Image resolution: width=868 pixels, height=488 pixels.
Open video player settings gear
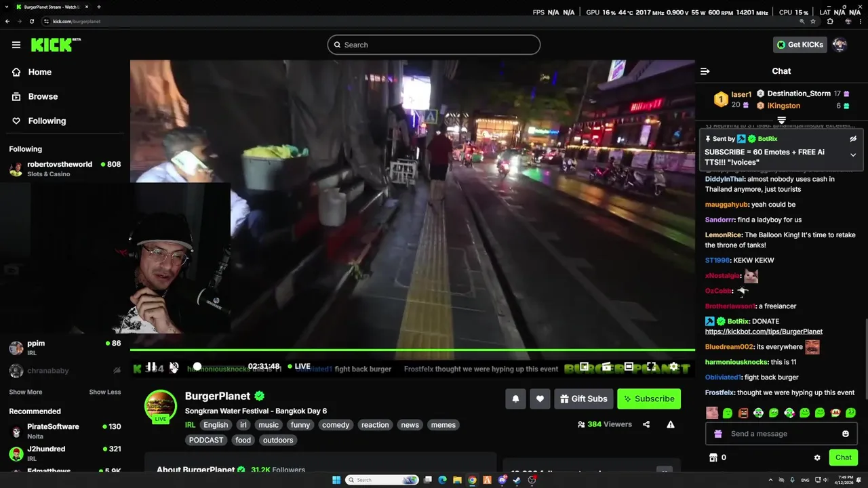click(x=673, y=367)
